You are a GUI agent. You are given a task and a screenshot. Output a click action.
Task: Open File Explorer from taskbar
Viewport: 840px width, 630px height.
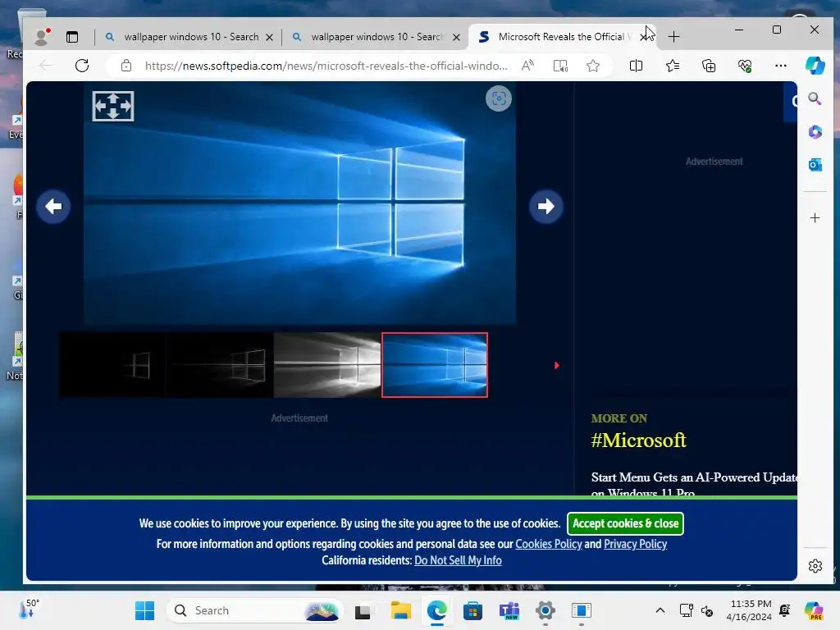coord(400,610)
